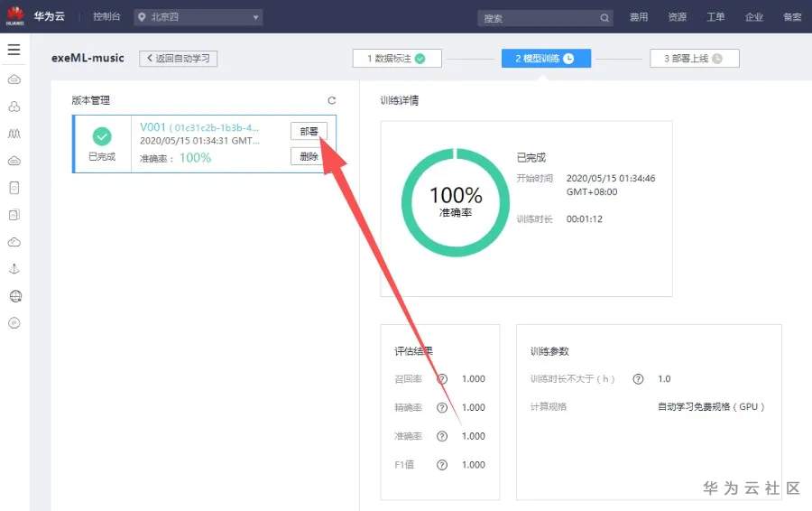Image resolution: width=812 pixels, height=511 pixels.
Task: Open the 费用 menu
Action: coord(639,17)
